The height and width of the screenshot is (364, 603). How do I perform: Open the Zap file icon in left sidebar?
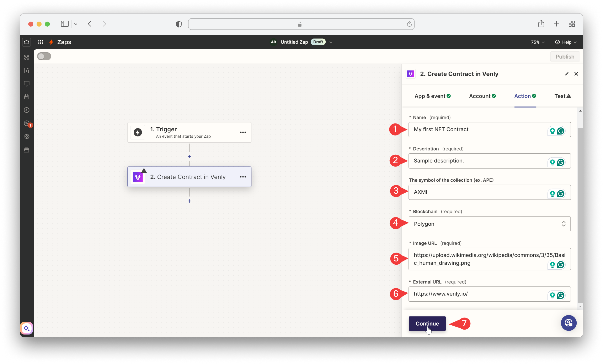tap(27, 70)
